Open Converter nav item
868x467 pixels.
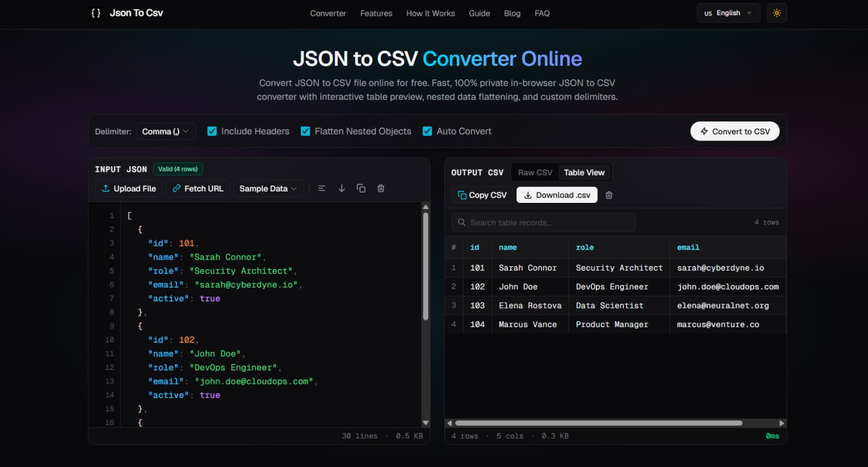click(x=328, y=14)
